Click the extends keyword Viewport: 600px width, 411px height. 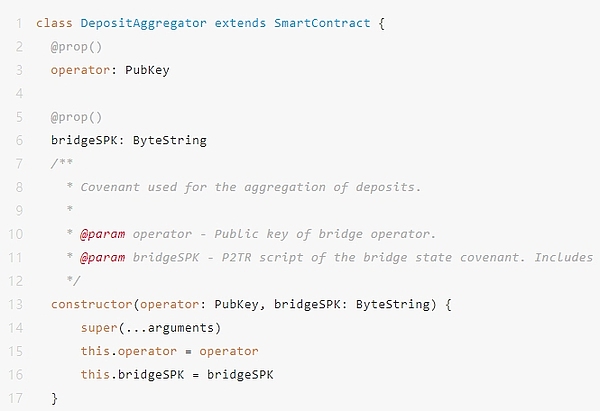pyautogui.click(x=241, y=21)
